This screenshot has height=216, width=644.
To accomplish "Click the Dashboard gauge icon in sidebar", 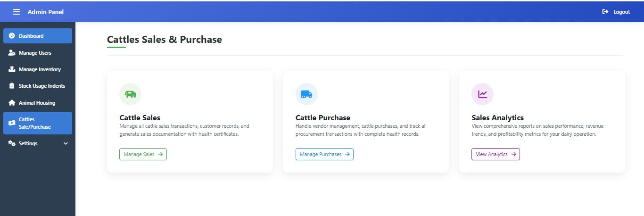I will pos(12,36).
